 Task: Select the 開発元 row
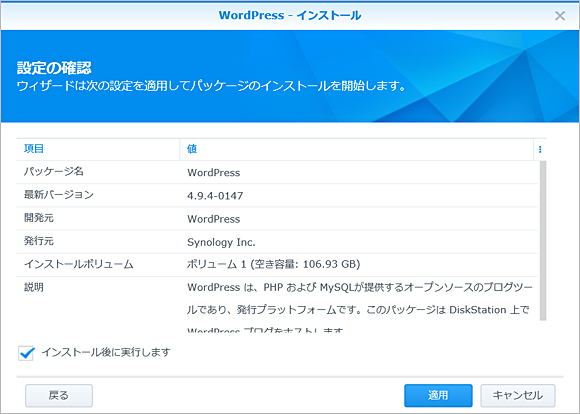click(x=277, y=218)
